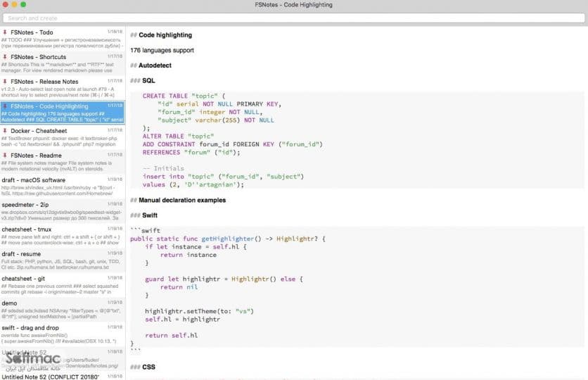588x380 pixels.
Task: Click the pin icon on FSNotes - Release Notes
Action: 5,82
